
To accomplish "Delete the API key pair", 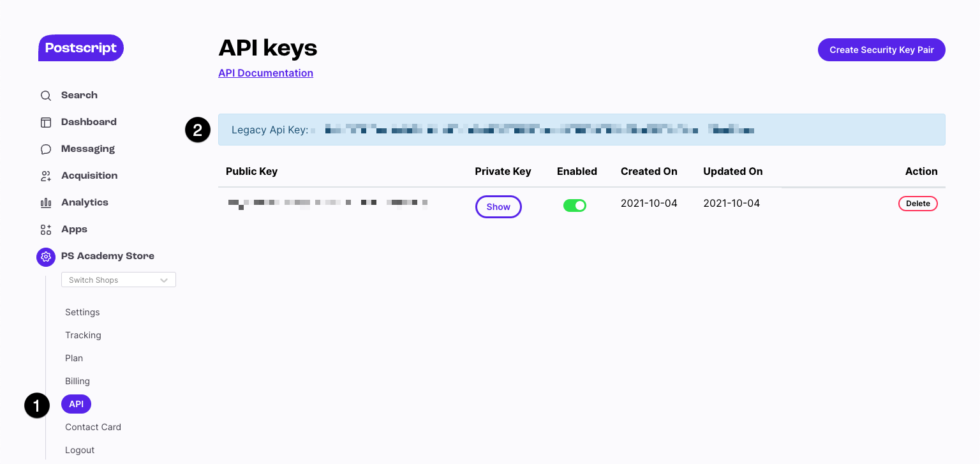I will (x=917, y=204).
